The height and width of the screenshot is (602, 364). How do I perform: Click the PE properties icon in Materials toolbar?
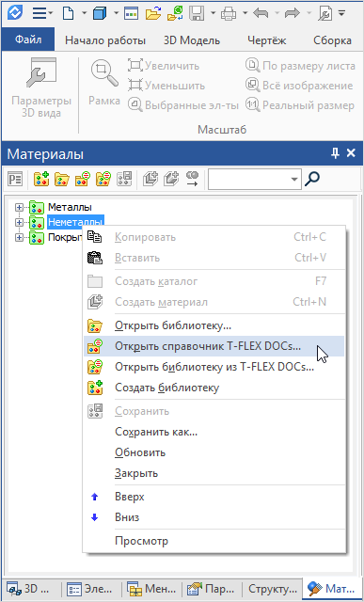tap(15, 179)
